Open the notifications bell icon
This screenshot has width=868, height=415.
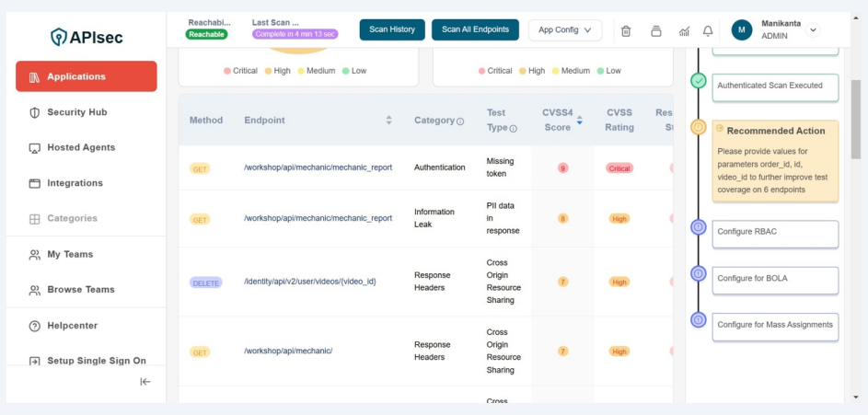pos(708,30)
